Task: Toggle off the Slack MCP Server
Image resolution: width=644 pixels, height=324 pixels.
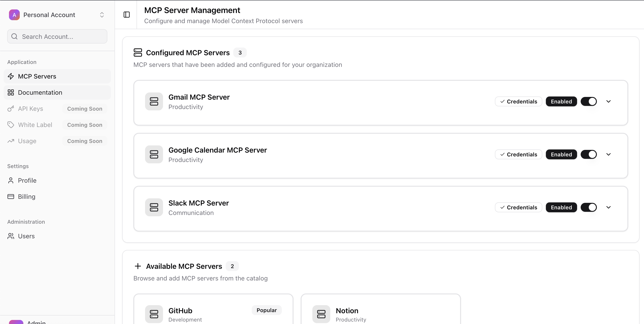Action: (589, 207)
